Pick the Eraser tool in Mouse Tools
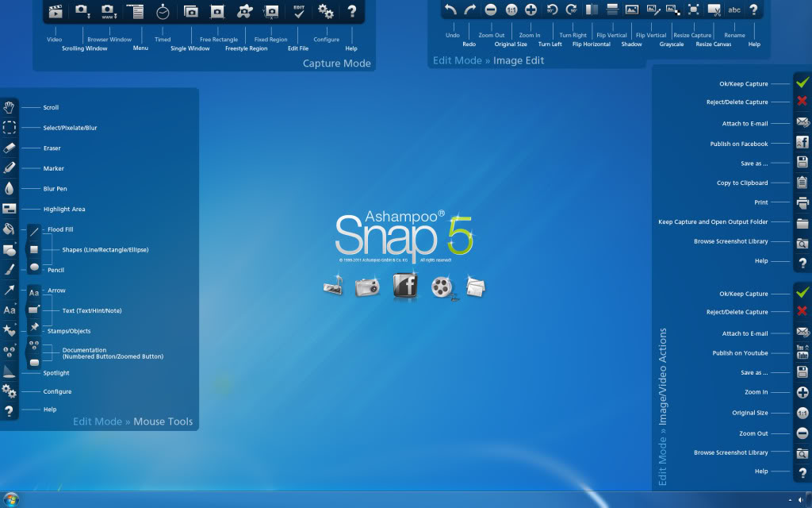 click(x=9, y=148)
